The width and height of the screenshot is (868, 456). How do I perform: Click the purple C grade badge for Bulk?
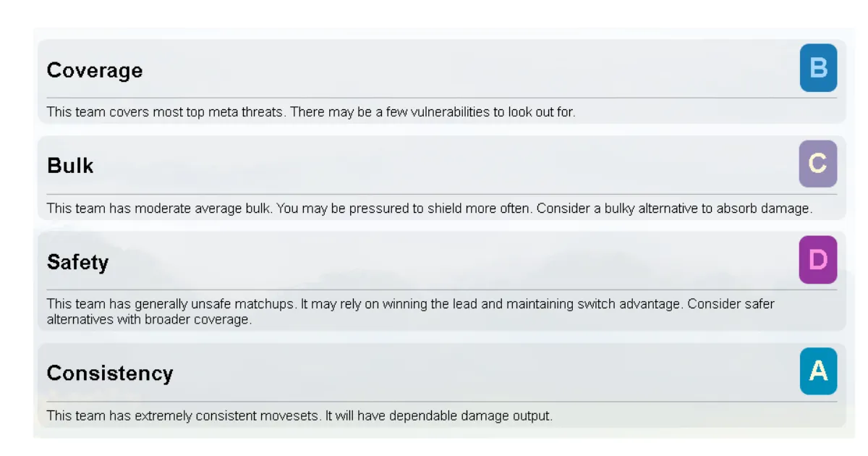coord(818,164)
